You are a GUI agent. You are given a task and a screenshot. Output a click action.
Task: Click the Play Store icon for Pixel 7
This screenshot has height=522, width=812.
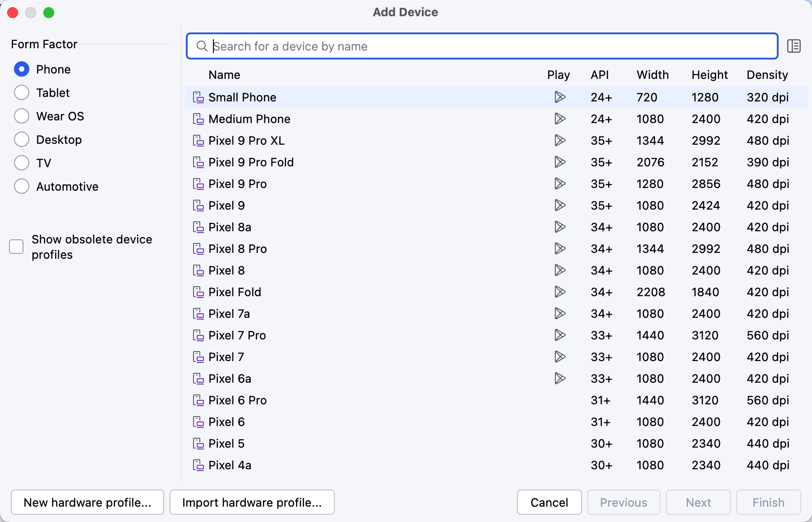tap(560, 357)
